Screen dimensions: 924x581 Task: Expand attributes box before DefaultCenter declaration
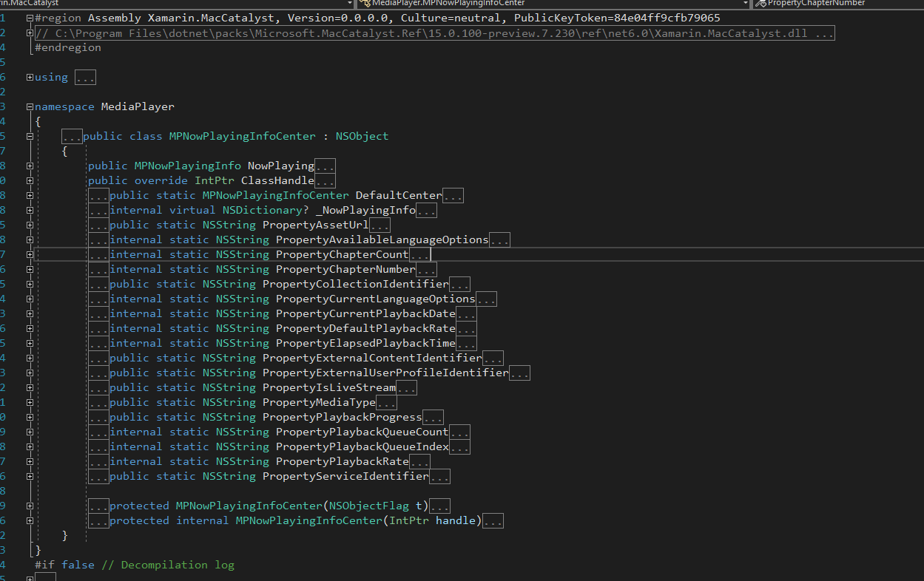(98, 194)
